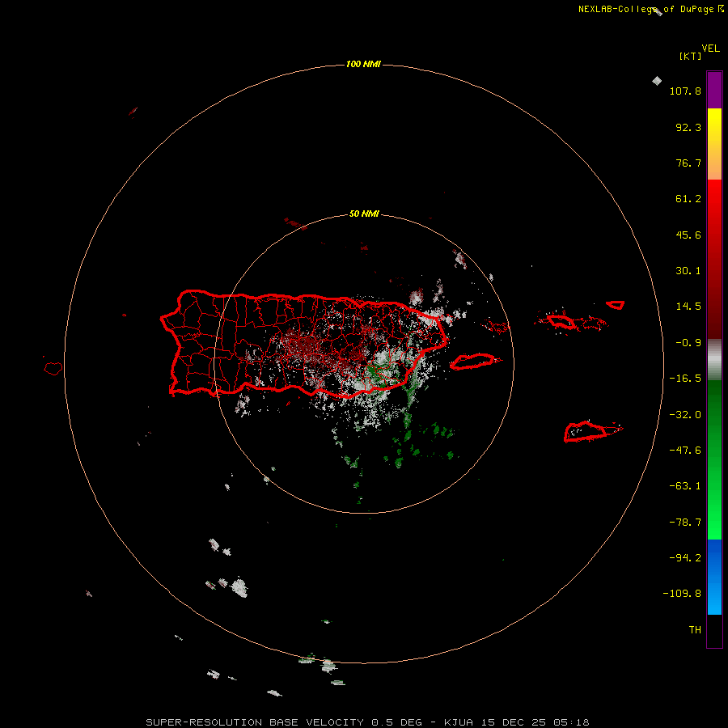Click the -32.0 scale value

click(685, 415)
